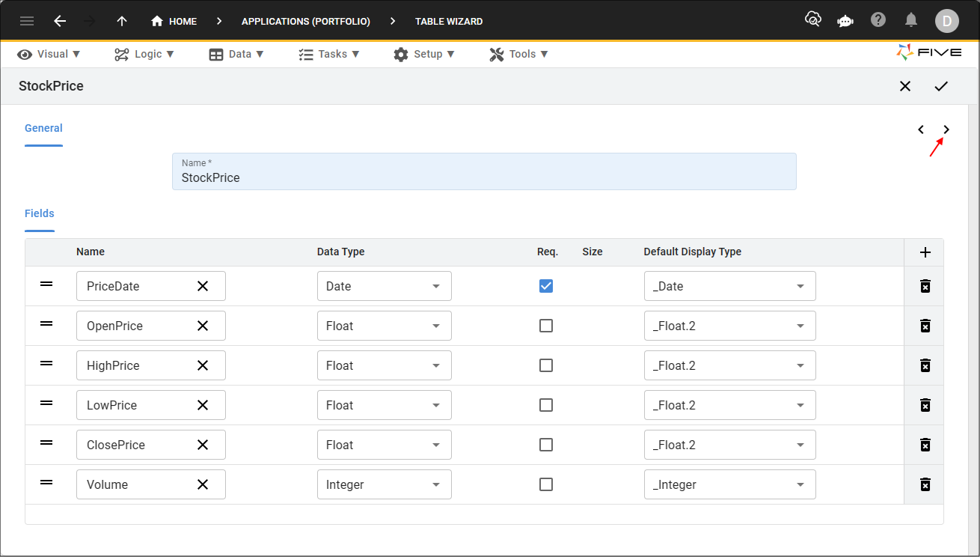Delete the HighPrice field row
980x557 pixels.
tap(925, 365)
